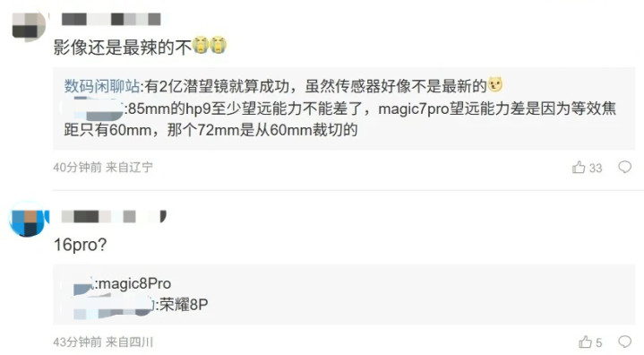Select the '16pro?' comment text

tap(81, 245)
